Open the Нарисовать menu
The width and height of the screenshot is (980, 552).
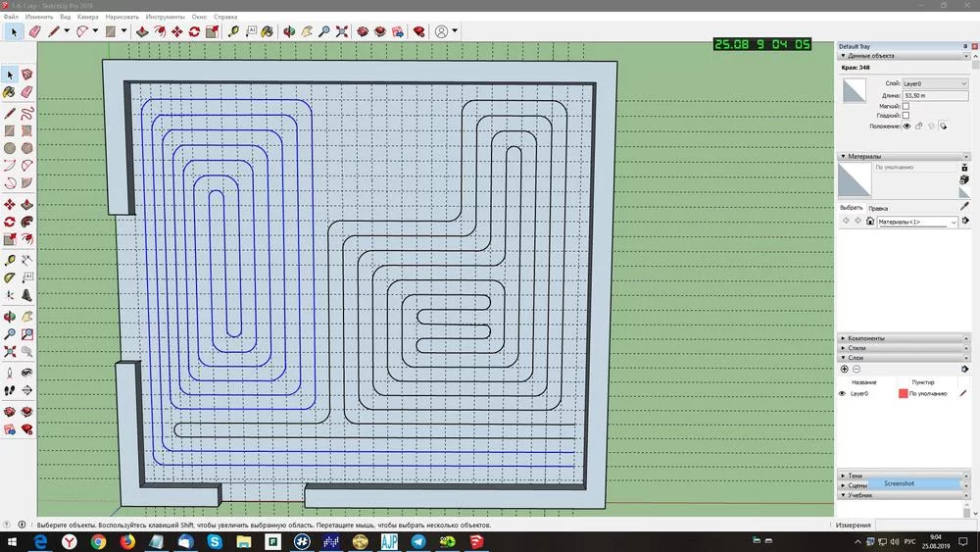coord(122,17)
